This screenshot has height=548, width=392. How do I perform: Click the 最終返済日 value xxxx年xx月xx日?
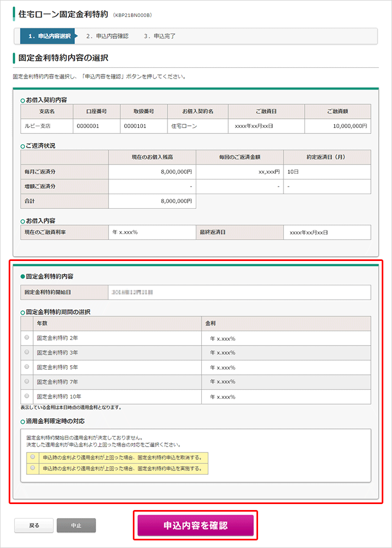coord(327,232)
